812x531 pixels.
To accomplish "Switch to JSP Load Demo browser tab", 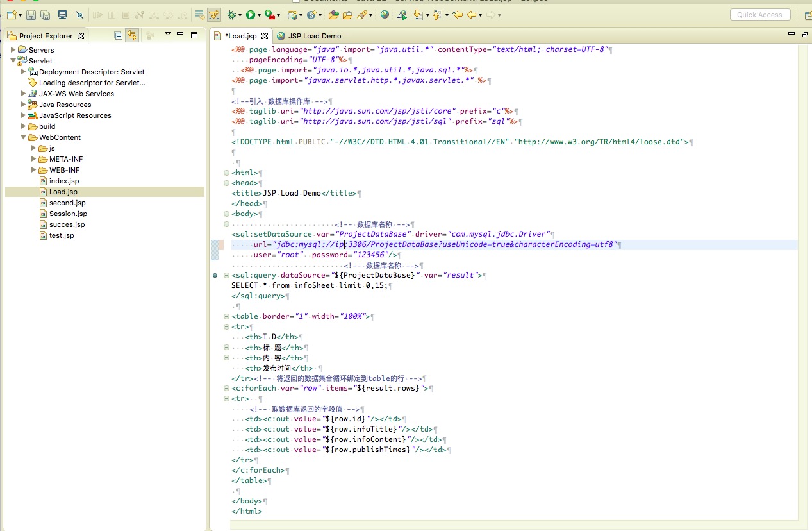I will click(x=309, y=36).
